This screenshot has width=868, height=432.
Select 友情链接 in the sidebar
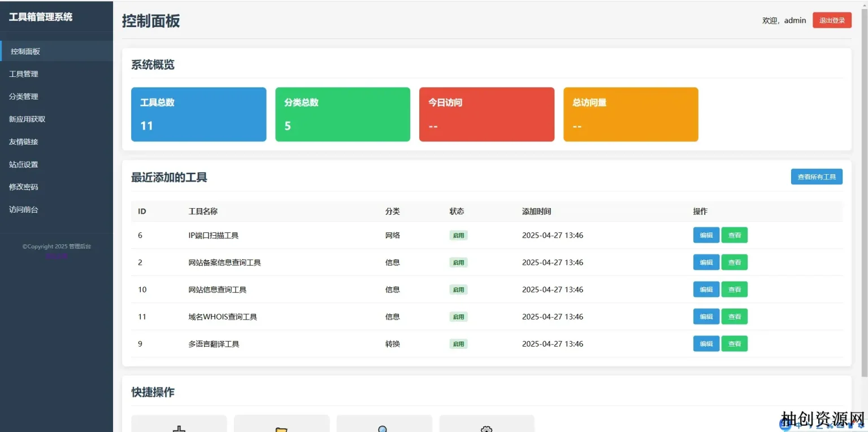[24, 142]
